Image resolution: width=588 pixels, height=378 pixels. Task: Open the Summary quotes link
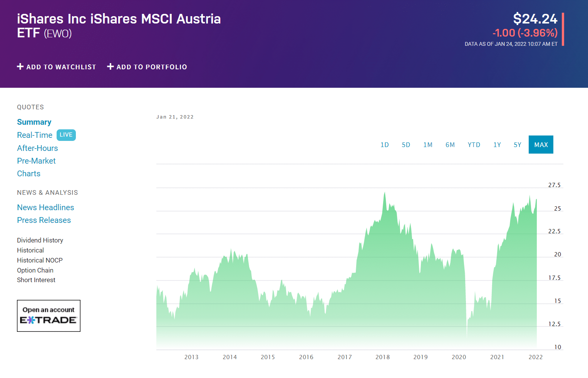coord(34,122)
